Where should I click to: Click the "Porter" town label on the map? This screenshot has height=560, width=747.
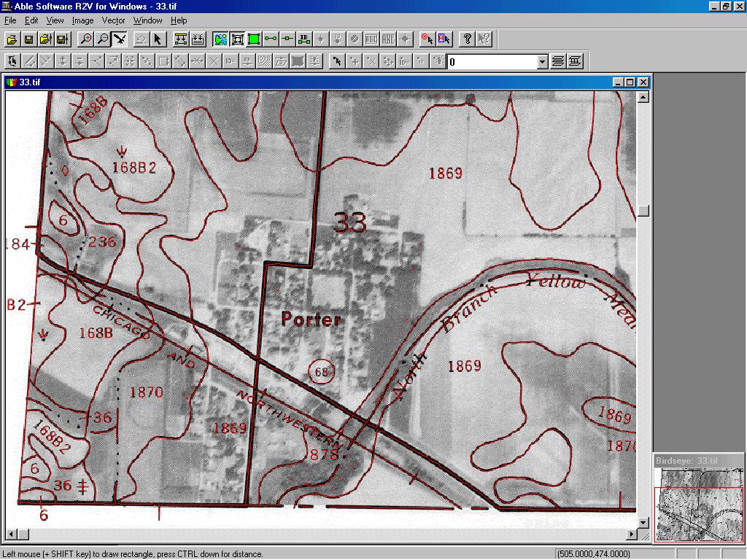311,319
